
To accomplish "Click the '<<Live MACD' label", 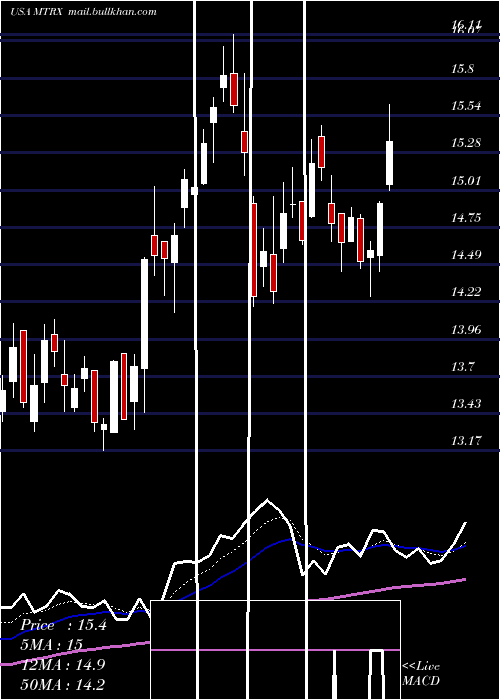I will [421, 673].
